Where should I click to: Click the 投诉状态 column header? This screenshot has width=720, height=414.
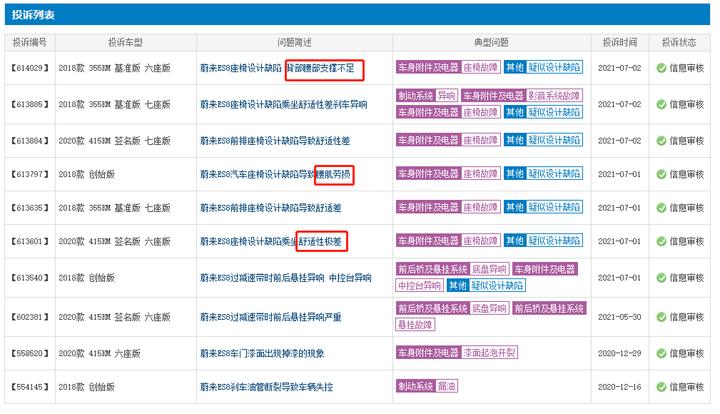(x=679, y=42)
